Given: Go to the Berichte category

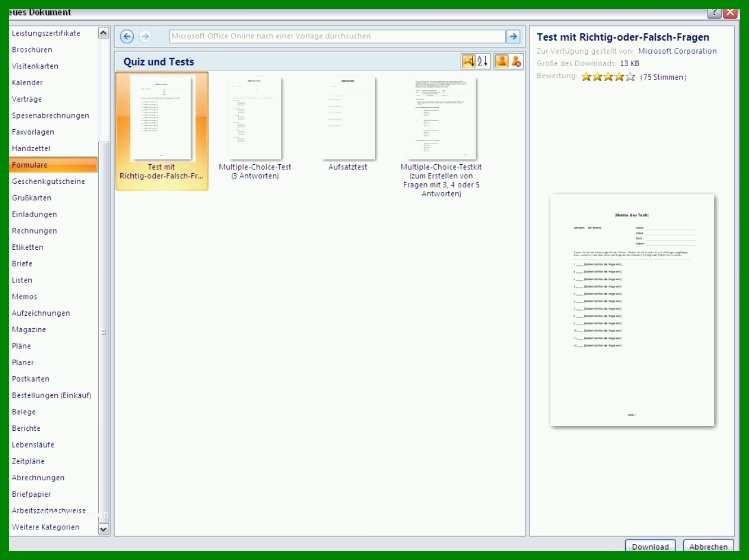Looking at the screenshot, I should 26,429.
